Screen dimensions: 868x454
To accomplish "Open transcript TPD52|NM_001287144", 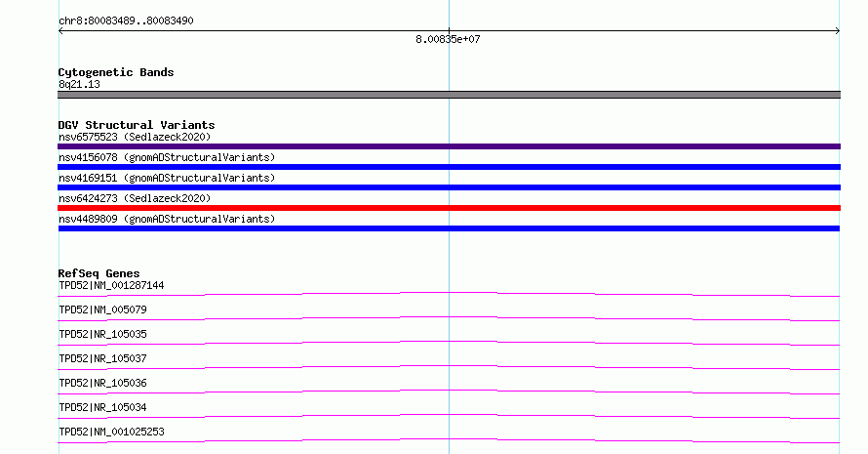I will click(x=111, y=285).
